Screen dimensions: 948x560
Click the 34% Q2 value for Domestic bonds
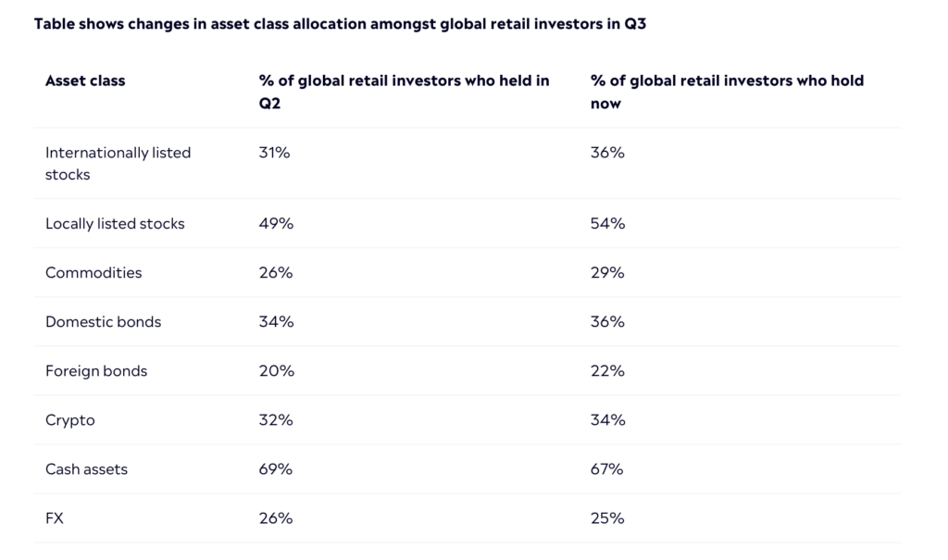click(x=276, y=321)
